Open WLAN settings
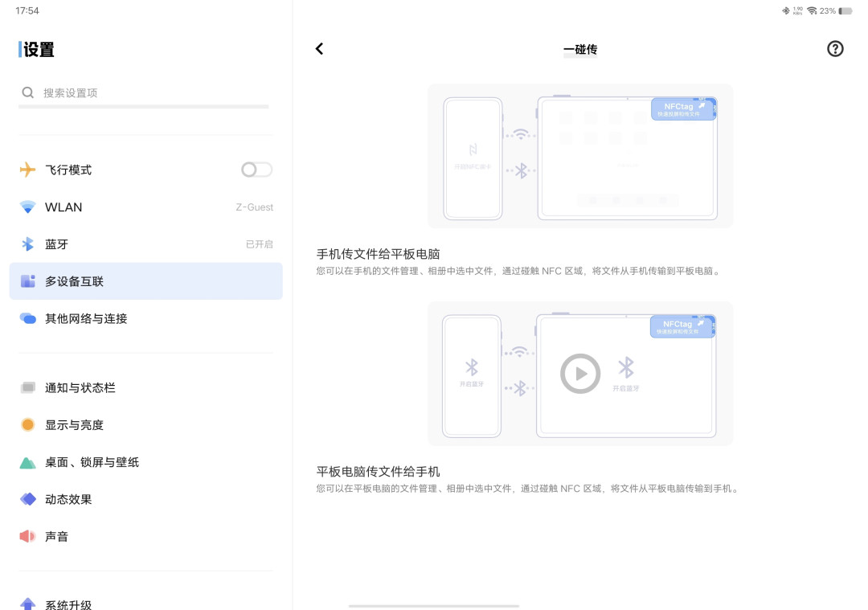Screen dimensions: 868x610 coord(146,207)
